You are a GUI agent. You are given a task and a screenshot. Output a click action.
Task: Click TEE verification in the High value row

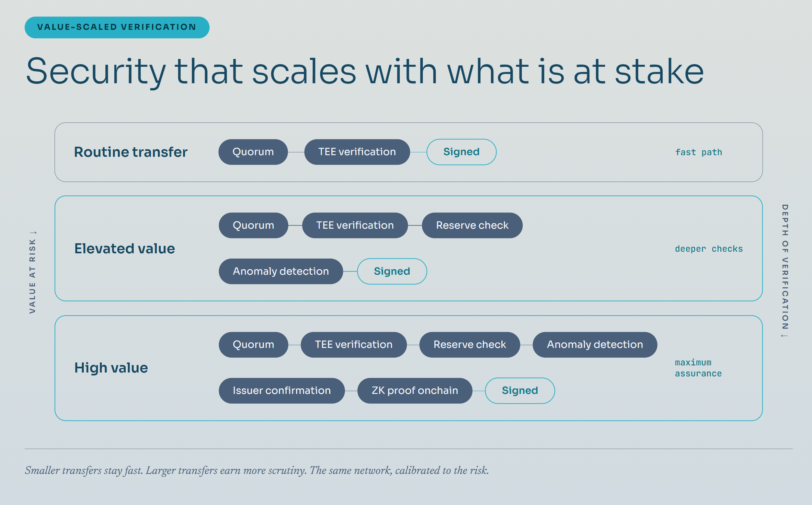pos(354,345)
